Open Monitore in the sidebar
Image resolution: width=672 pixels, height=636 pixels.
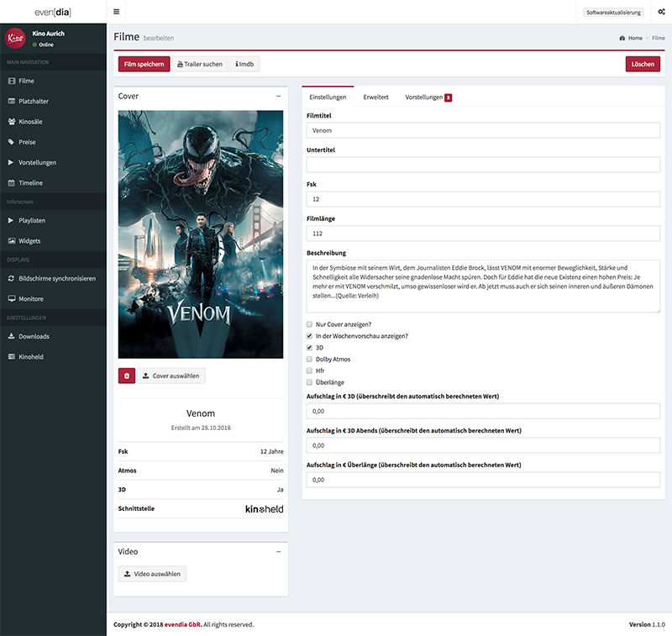tap(53, 299)
